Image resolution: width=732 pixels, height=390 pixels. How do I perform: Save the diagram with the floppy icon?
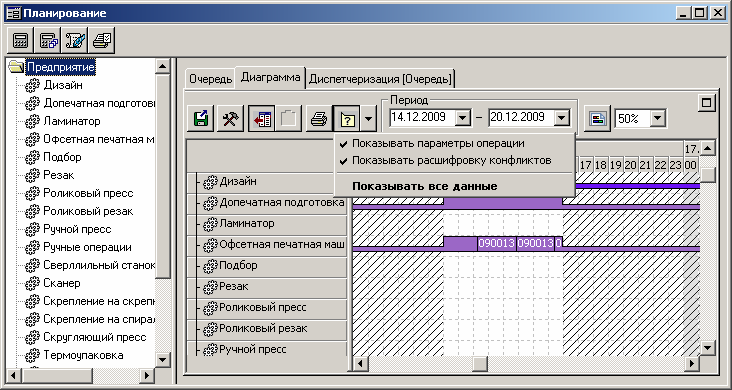click(x=201, y=119)
